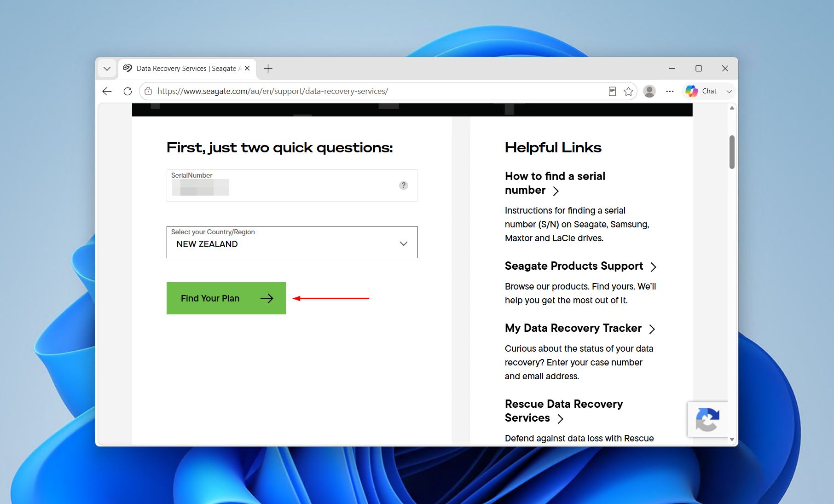
Task: Expand the Chat dropdown chevron
Action: 729,91
